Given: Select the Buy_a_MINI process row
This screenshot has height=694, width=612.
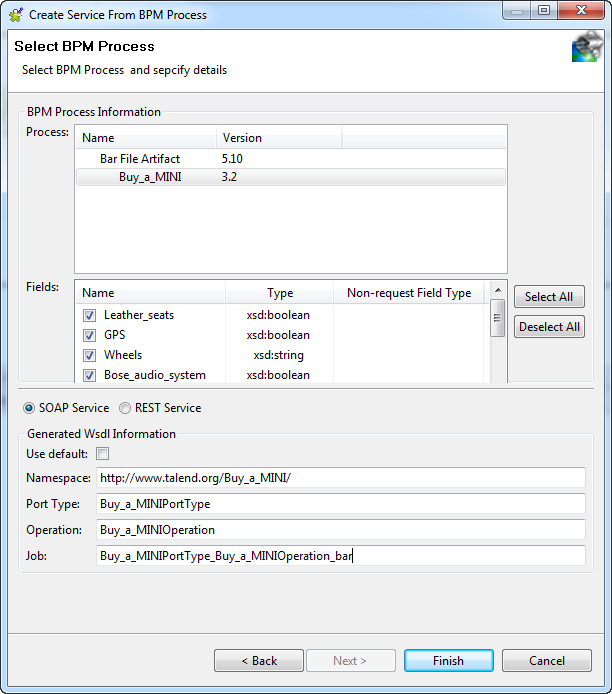Looking at the screenshot, I should click(x=291, y=177).
